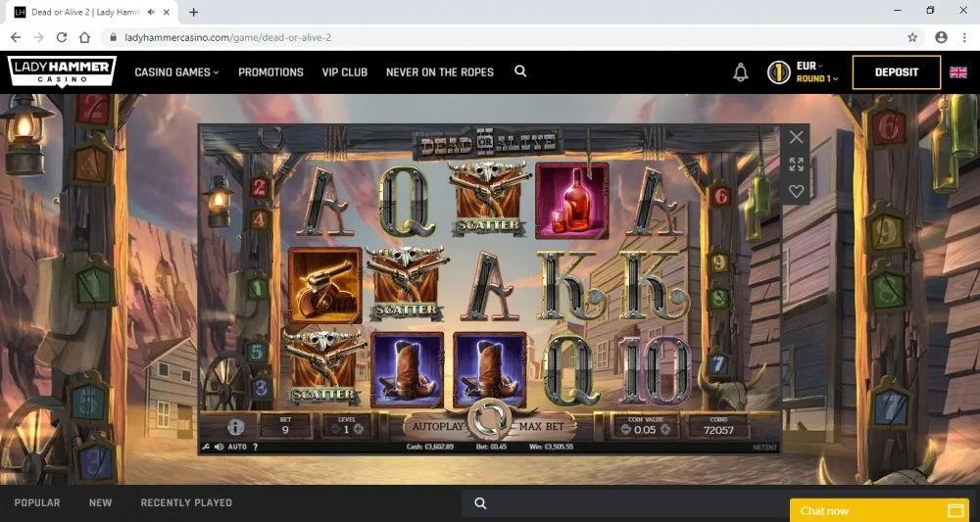Open the browser profile icon
The image size is (980, 522).
(x=941, y=37)
